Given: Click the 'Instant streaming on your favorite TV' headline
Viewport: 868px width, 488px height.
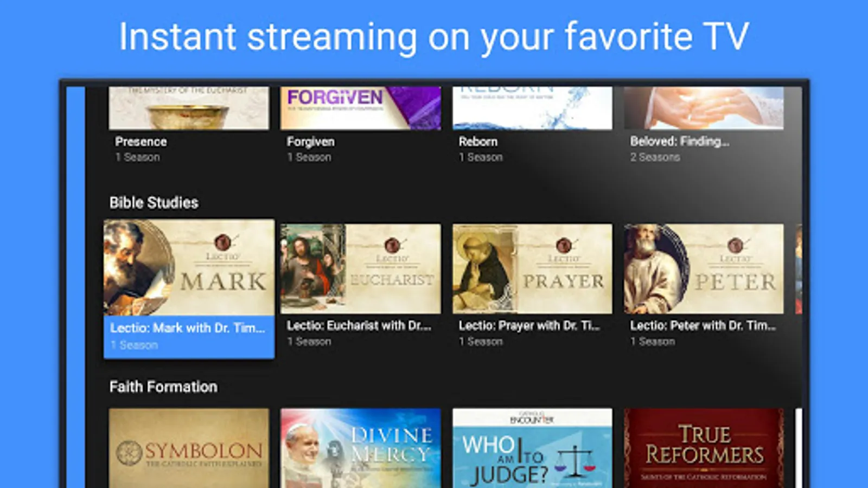Looking at the screenshot, I should click(x=434, y=37).
